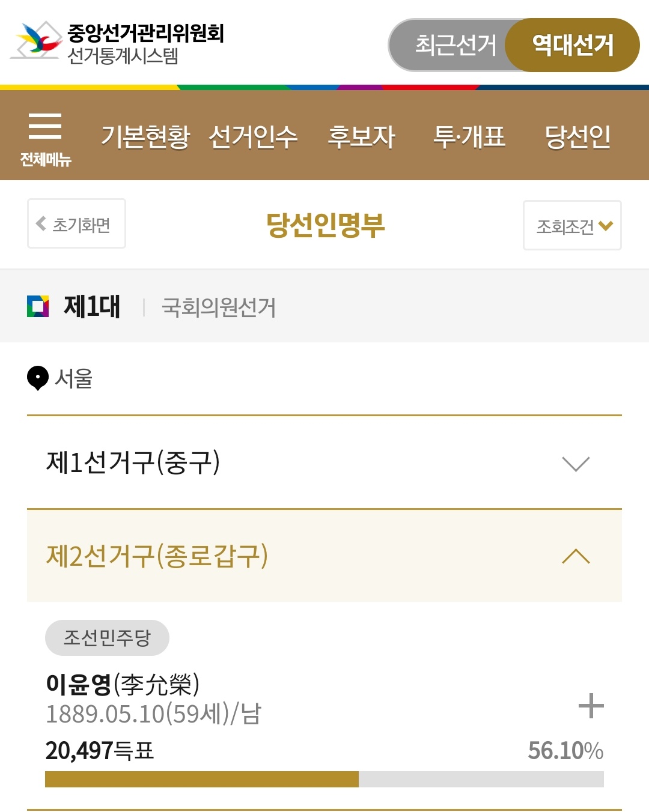Open the 전체메뉴 hamburger menu

pos(45,138)
